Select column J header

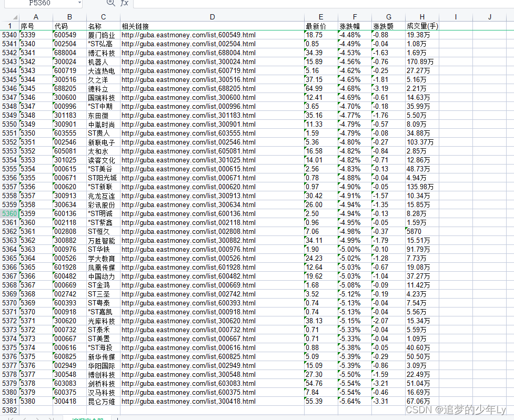tap(489, 17)
